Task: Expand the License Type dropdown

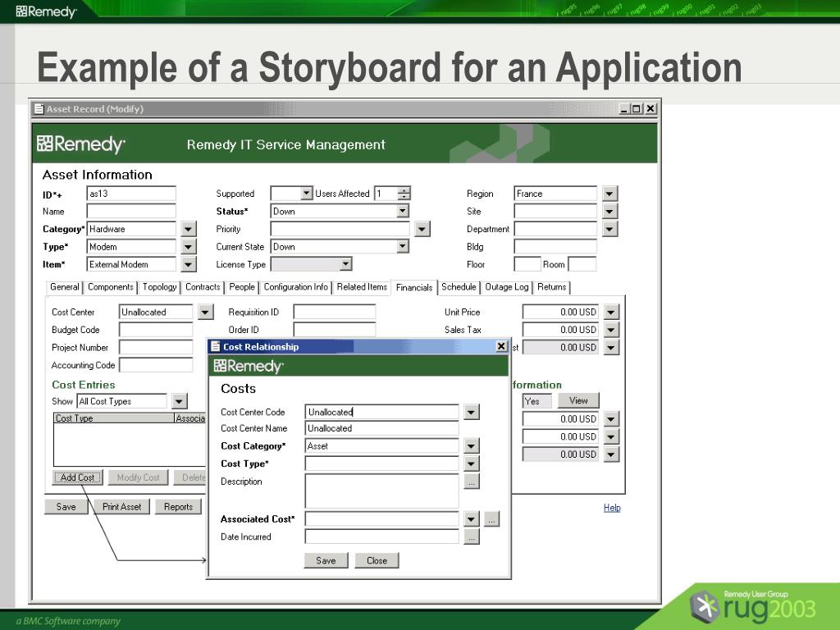Action: click(x=345, y=264)
